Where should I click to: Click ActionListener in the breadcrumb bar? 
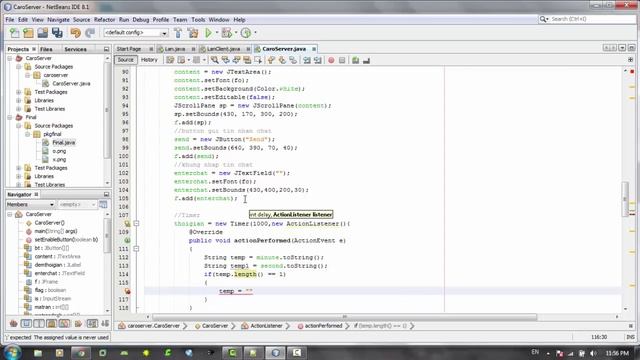266,326
